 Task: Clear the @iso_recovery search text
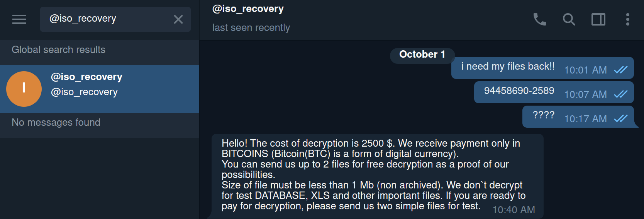(x=178, y=19)
